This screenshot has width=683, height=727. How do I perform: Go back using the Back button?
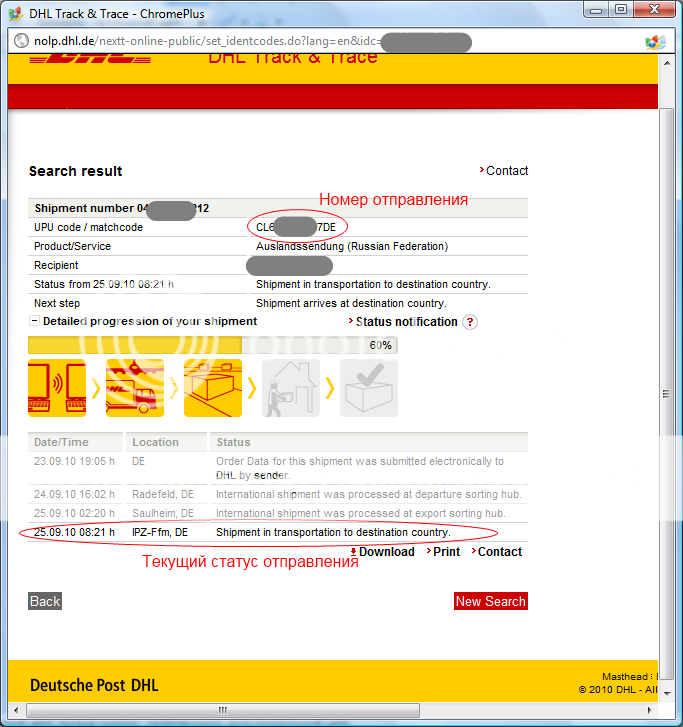45,601
